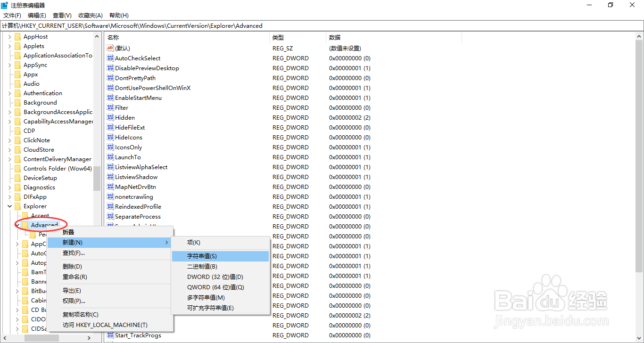Click the icon next to Start_TrackProgs
This screenshot has height=343, width=644.
coord(109,335)
